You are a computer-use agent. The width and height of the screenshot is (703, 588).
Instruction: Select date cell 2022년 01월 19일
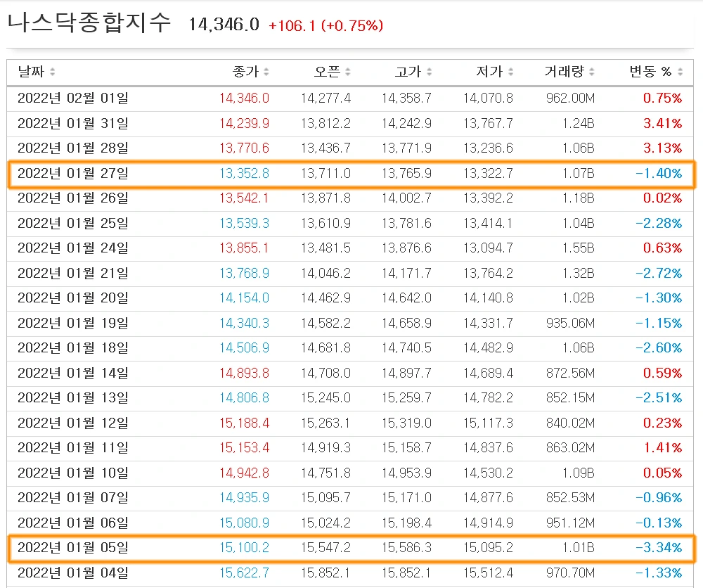pos(73,323)
